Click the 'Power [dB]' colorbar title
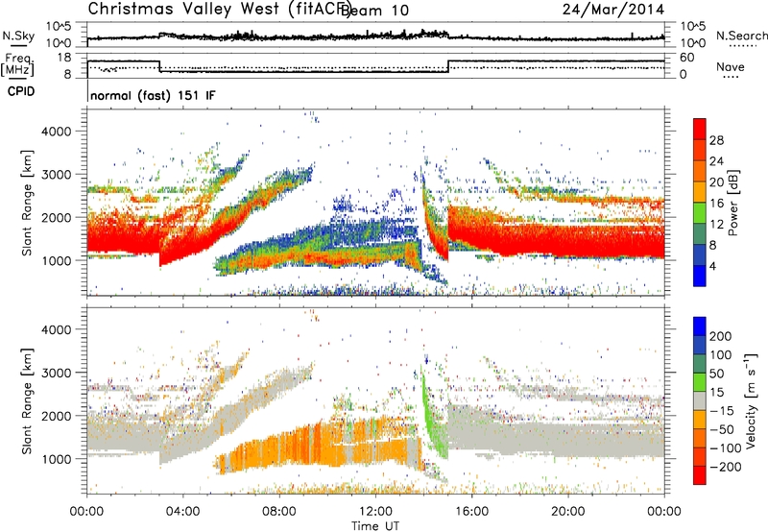768x532 pixels. pyautogui.click(x=733, y=203)
